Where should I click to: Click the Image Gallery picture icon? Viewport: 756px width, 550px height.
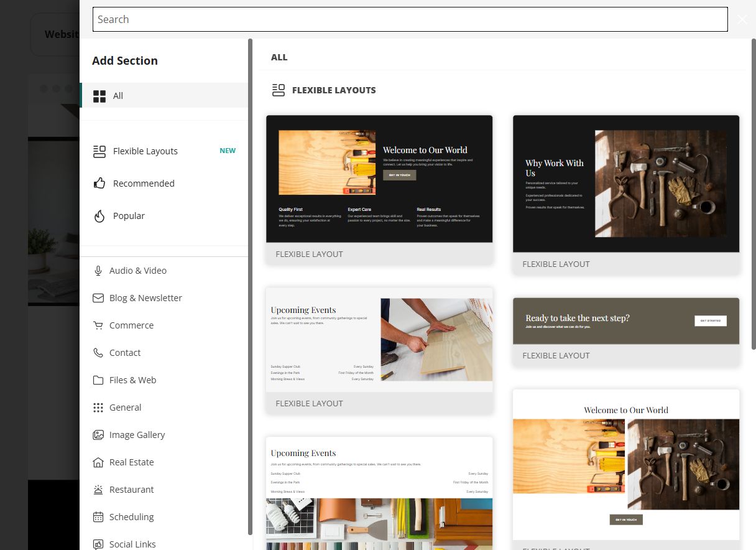pyautogui.click(x=98, y=435)
